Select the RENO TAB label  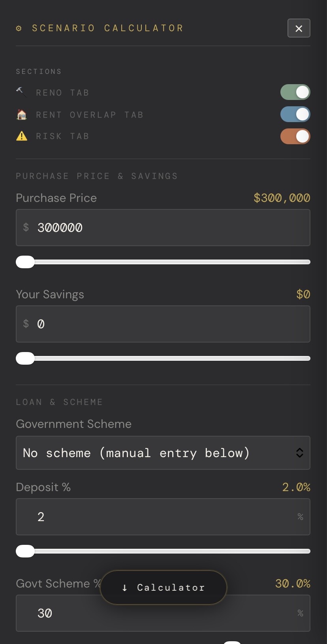62,92
